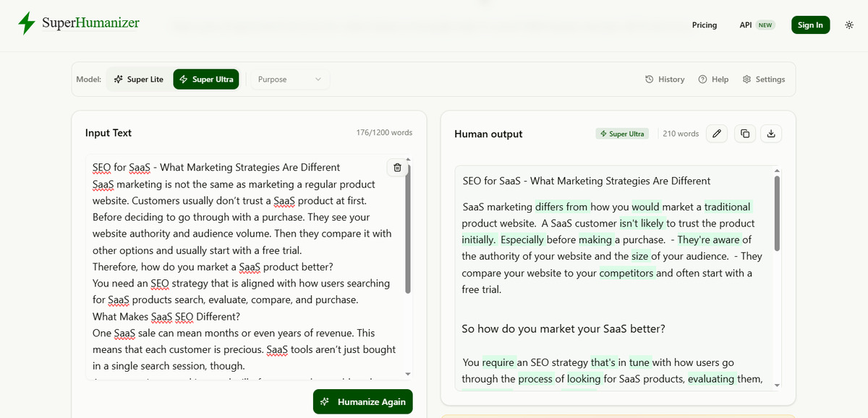Click the edit pencil icon for human output
868x418 pixels.
click(717, 134)
